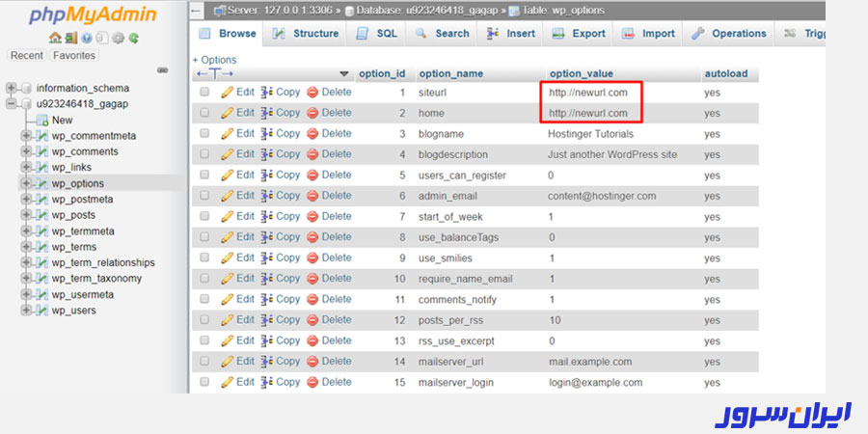The image size is (868, 434).
Task: Open navigation panel settings gear icon
Action: click(x=118, y=39)
